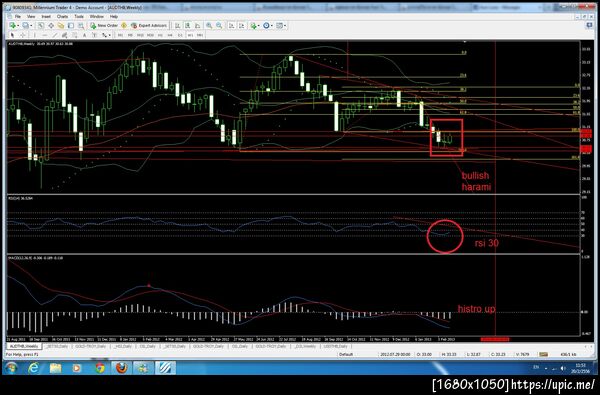Click the connection status 436/1 kb indicator
600x395 pixels.
568,354
